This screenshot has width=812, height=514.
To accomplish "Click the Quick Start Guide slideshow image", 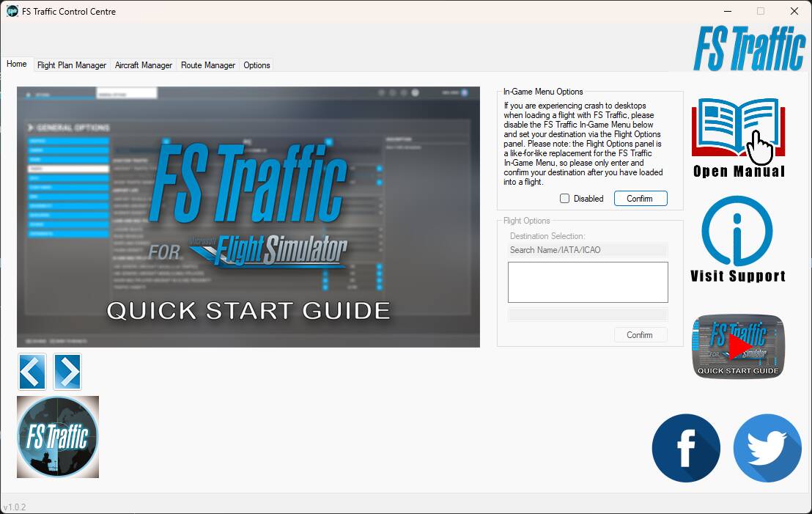I will click(248, 217).
